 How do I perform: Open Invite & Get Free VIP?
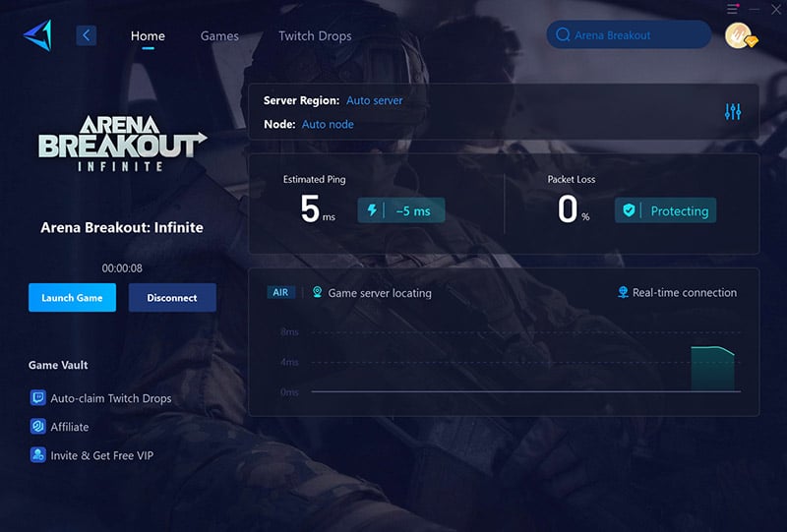(102, 455)
